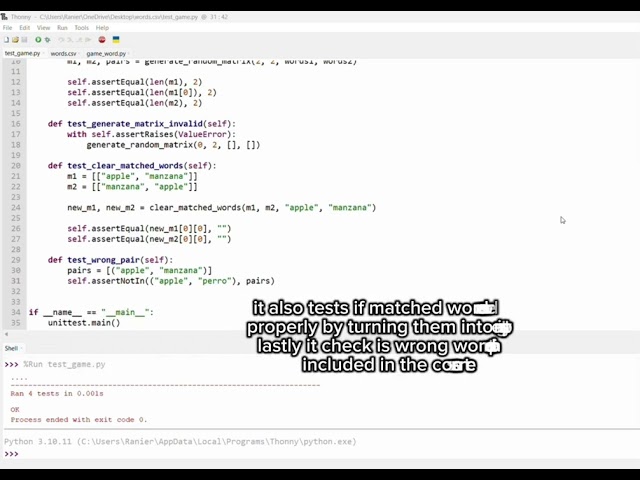Click the 'with self.assertRaises(ValueError):' line
Viewport: 640px width, 480px height.
[x=151, y=134]
